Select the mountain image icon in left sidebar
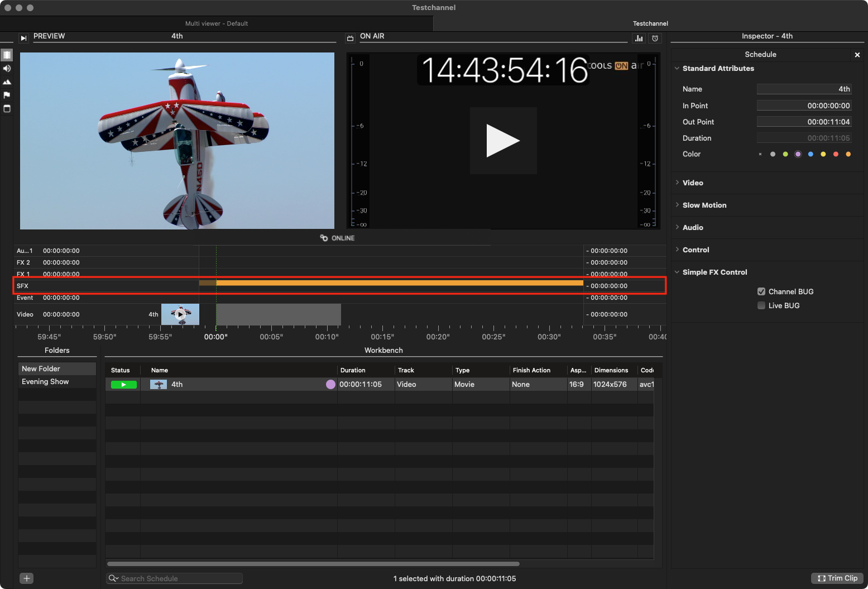The image size is (868, 589). pyautogui.click(x=7, y=82)
